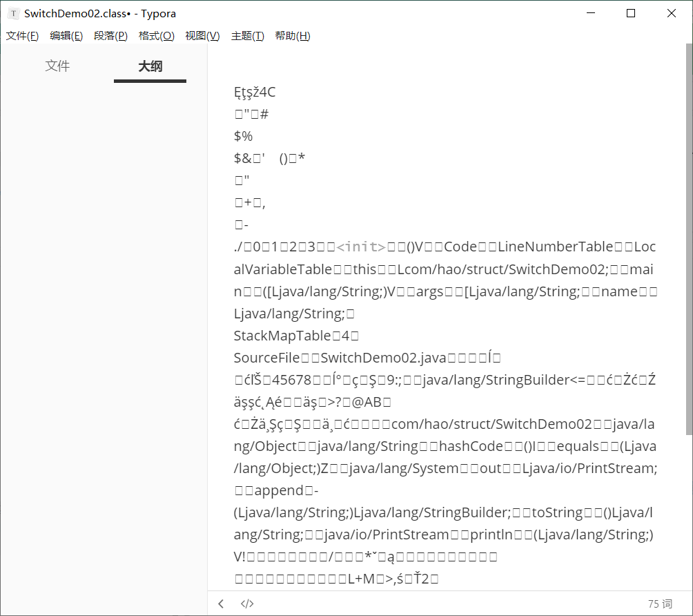Close the Typora window
Screen dimensions: 693x616
[672, 13]
